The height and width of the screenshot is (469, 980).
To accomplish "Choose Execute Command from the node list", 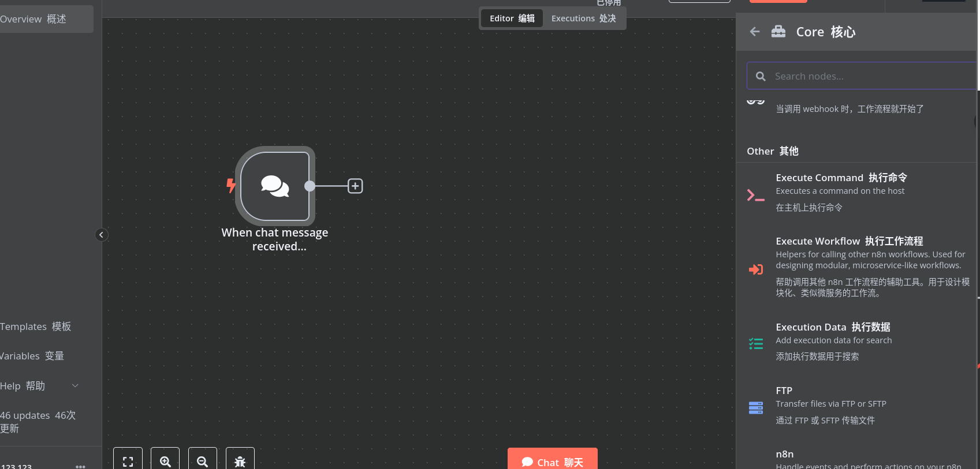I will 856,193.
